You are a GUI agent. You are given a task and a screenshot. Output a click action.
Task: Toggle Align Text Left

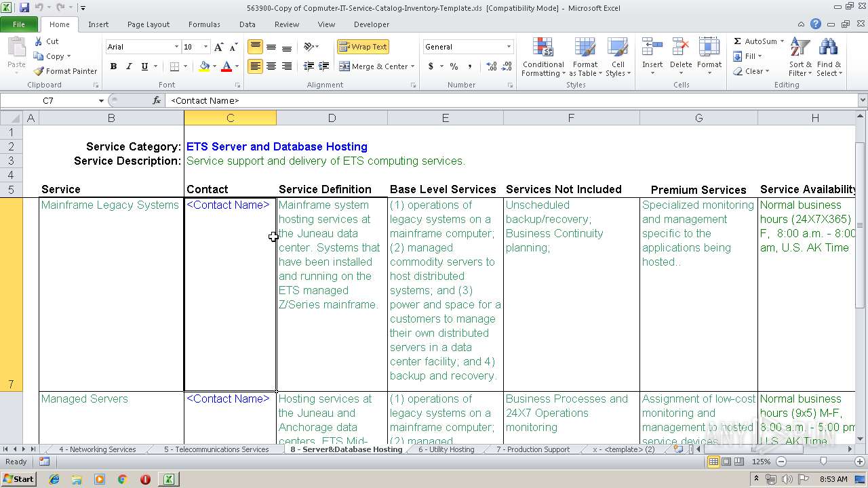pos(255,66)
